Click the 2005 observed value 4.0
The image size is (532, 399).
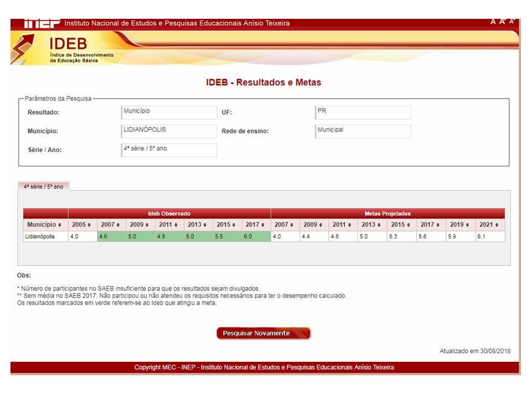pyautogui.click(x=83, y=237)
